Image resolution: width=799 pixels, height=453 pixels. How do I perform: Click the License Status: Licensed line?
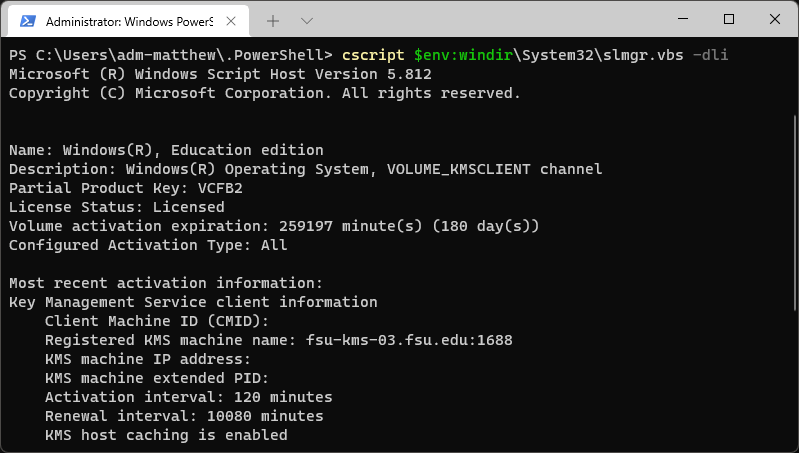[116, 207]
